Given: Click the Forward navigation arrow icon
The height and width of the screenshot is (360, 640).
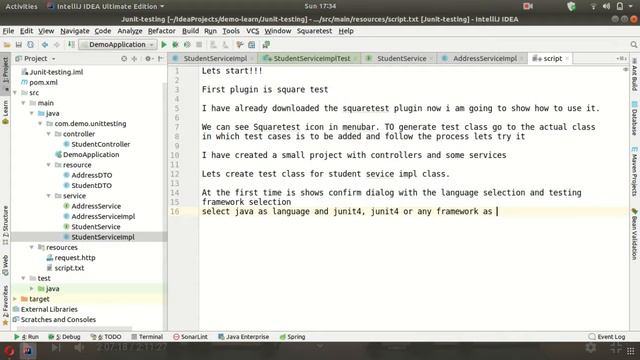Looking at the screenshot, I should (x=57, y=44).
